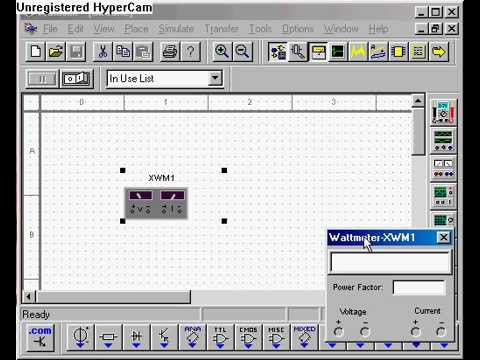Viewport: 480px width, 360px height.
Task: Open the postprocessor toolbar button
Action: pyautogui.click(x=378, y=52)
